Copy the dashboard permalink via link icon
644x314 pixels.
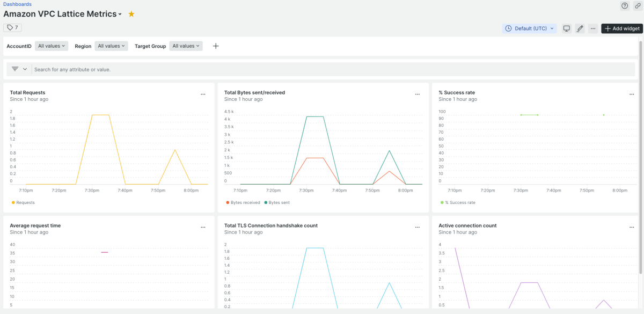[638, 5]
